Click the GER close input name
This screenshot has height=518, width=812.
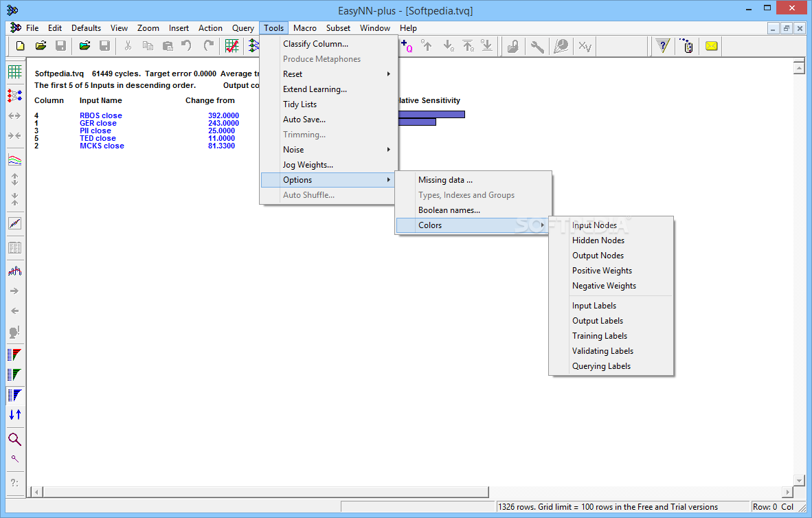[98, 123]
